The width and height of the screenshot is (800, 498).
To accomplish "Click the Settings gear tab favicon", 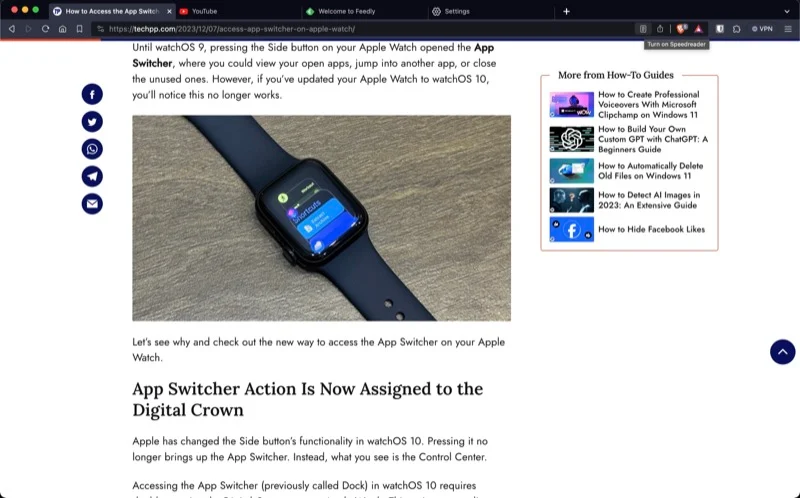I will coord(436,11).
